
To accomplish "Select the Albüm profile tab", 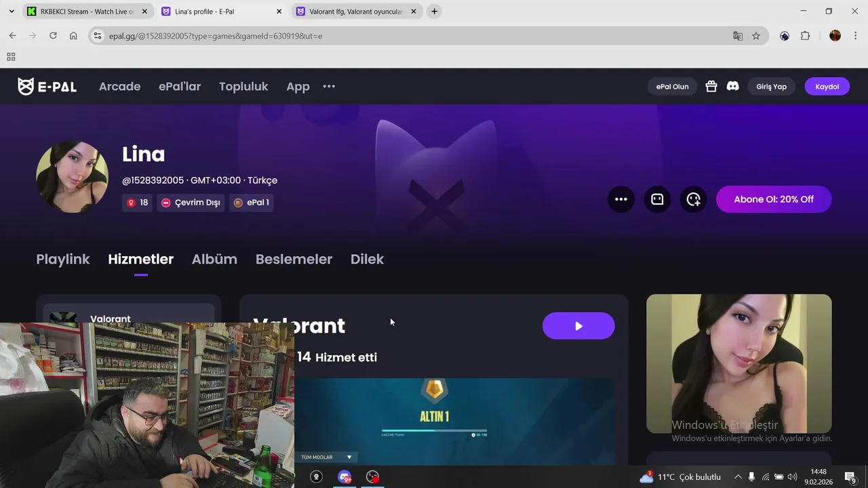I will point(214,260).
